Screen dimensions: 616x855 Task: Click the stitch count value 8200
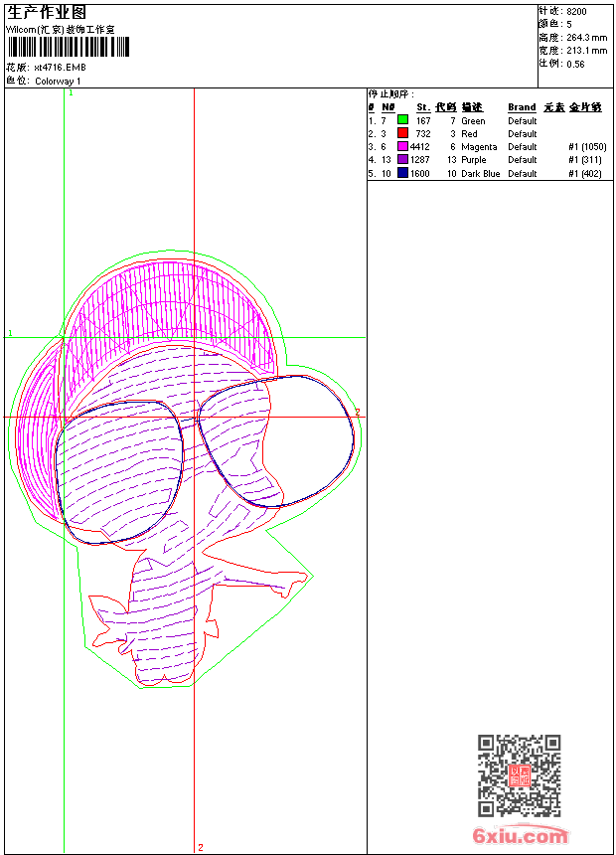pyautogui.click(x=576, y=12)
